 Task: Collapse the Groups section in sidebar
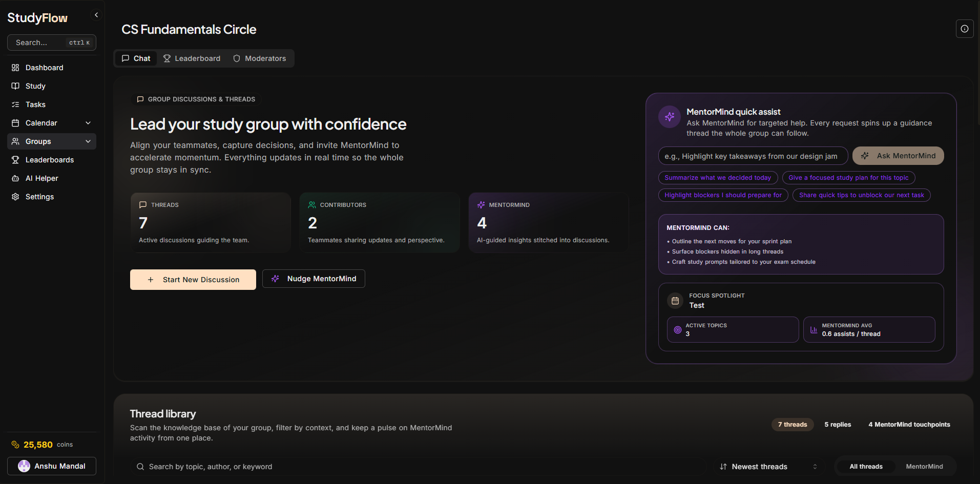point(88,141)
